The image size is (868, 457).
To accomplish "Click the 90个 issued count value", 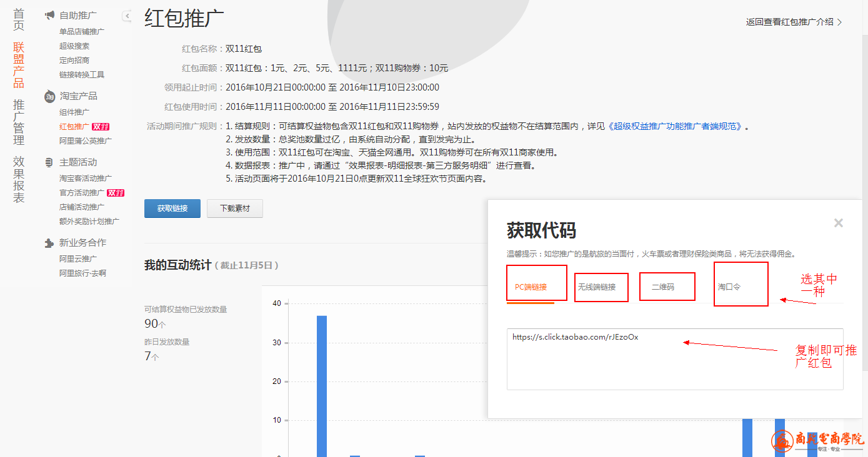I will click(155, 324).
